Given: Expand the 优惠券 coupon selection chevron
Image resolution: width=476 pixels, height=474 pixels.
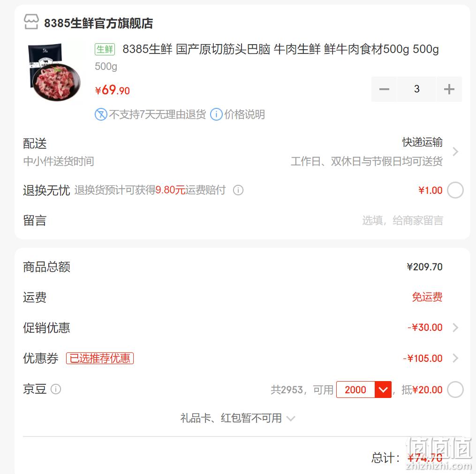Looking at the screenshot, I should 455,358.
